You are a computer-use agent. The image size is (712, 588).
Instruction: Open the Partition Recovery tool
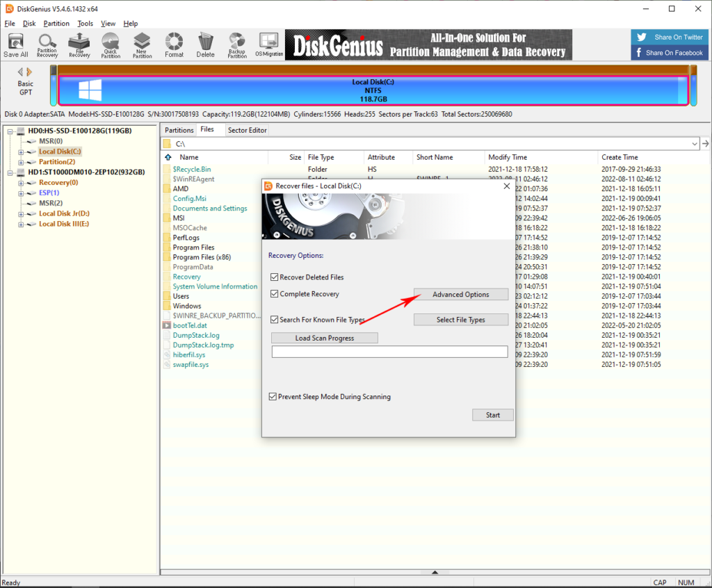(47, 44)
